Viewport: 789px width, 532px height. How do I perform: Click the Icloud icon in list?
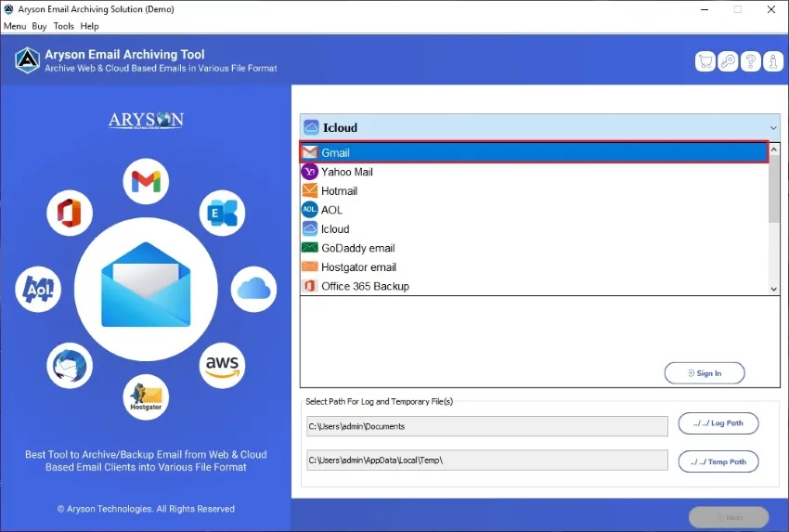pyautogui.click(x=310, y=228)
